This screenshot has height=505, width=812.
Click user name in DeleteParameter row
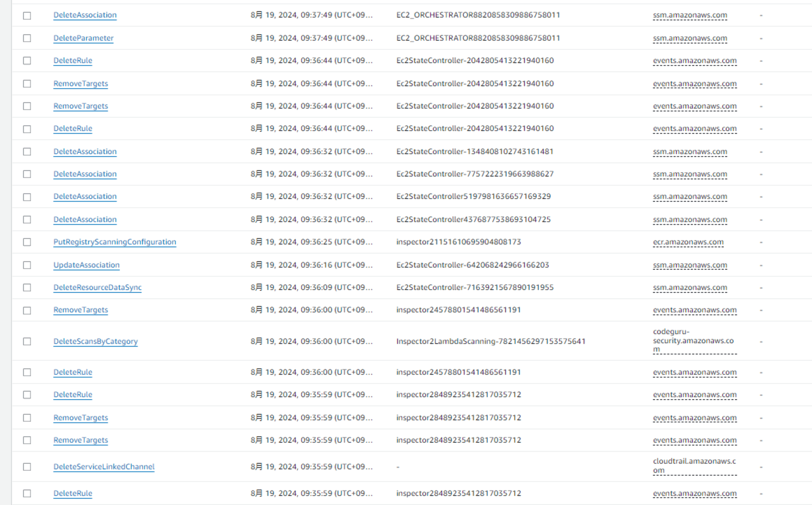coord(478,38)
